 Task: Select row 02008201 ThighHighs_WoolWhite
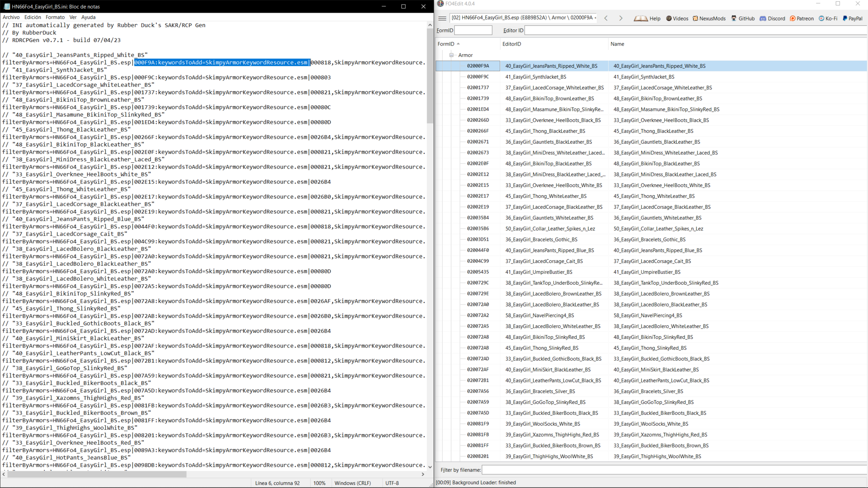coord(651,456)
